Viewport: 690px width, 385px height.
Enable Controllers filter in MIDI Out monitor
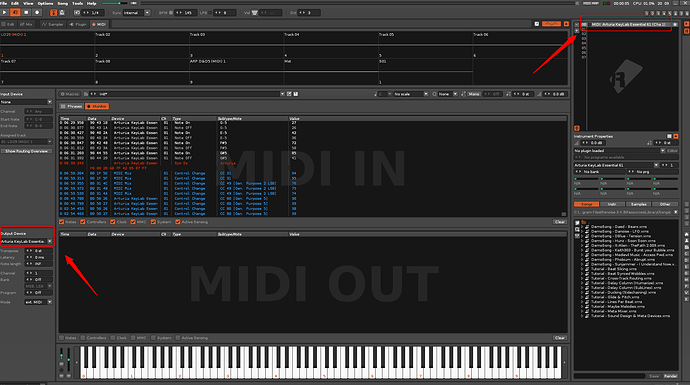(83, 338)
